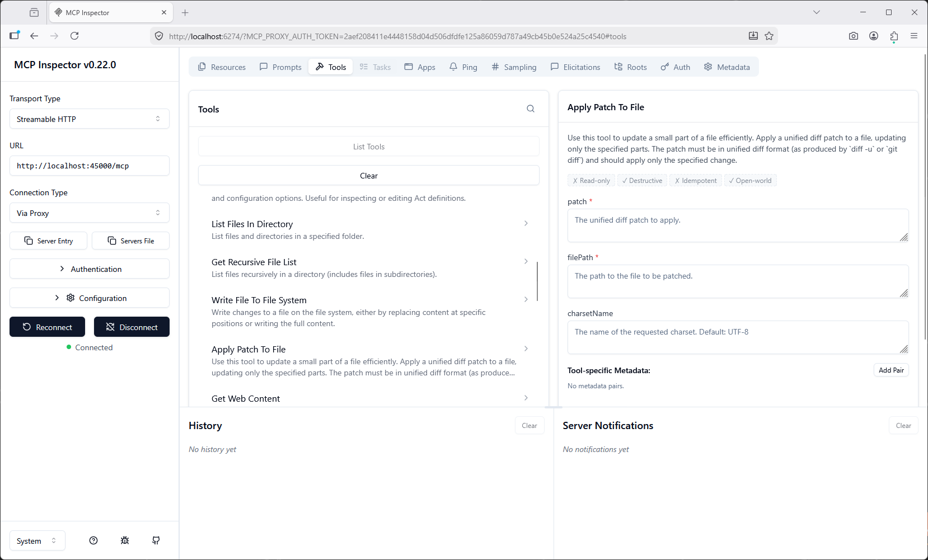This screenshot has height=560, width=928.
Task: Click the Idempotent annotation badge
Action: [x=696, y=180]
